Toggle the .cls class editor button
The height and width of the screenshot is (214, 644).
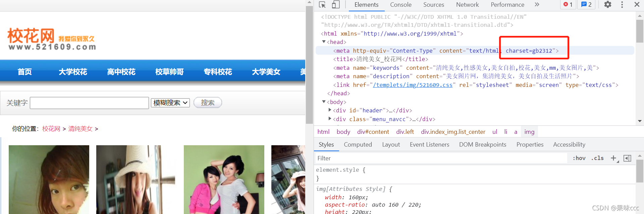pos(597,158)
